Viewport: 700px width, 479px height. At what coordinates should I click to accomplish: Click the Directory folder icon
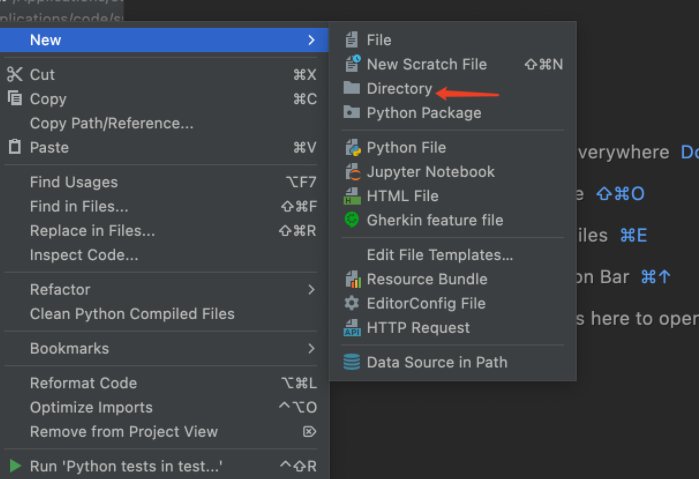[352, 89]
